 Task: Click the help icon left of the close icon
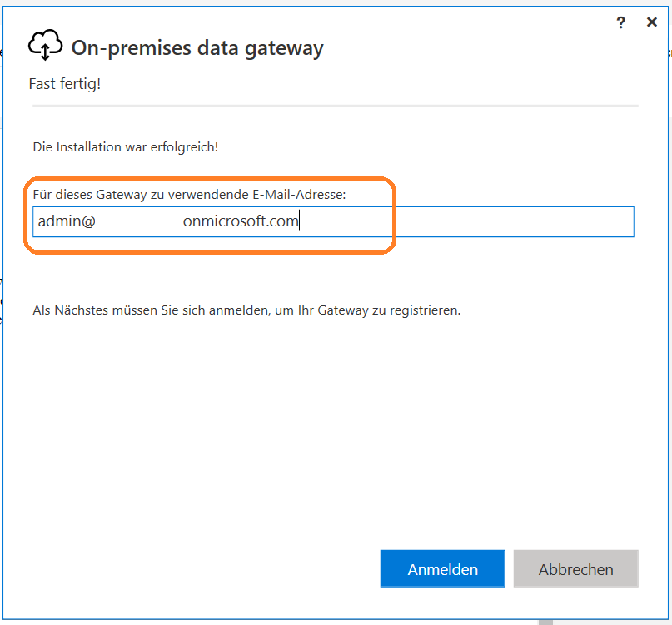[620, 22]
